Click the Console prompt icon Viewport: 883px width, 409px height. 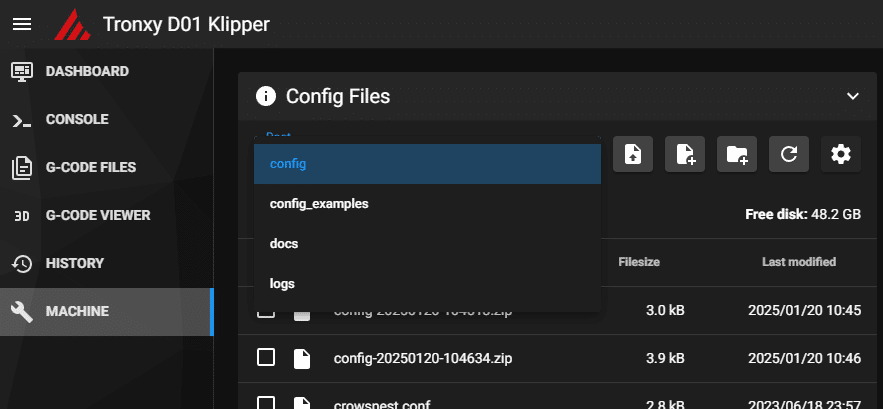coord(22,120)
